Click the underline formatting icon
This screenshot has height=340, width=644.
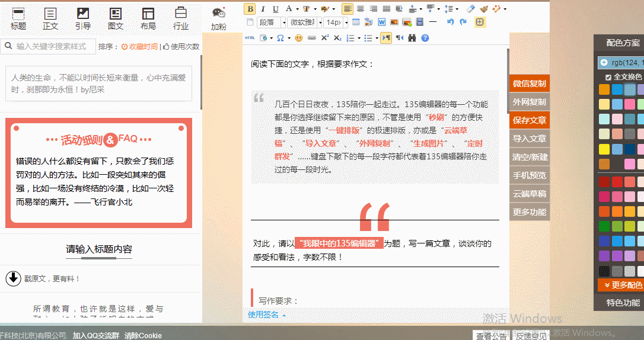pyautogui.click(x=275, y=9)
